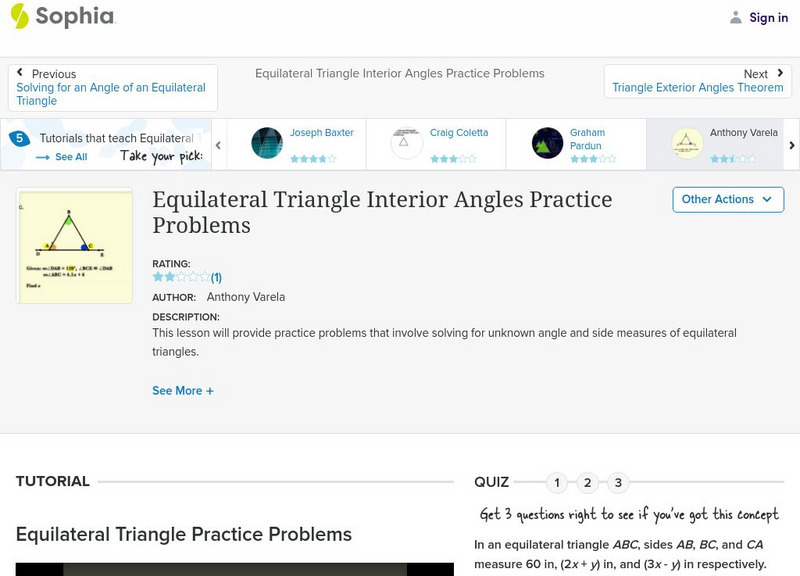Open the lesson triangle thumbnail
Image resolution: width=800 pixels, height=576 pixels.
75,246
